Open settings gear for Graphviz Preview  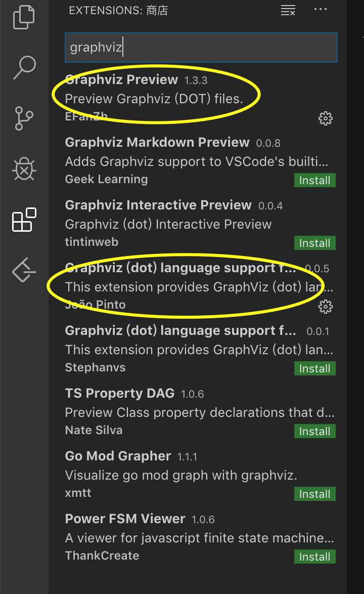pos(326,118)
